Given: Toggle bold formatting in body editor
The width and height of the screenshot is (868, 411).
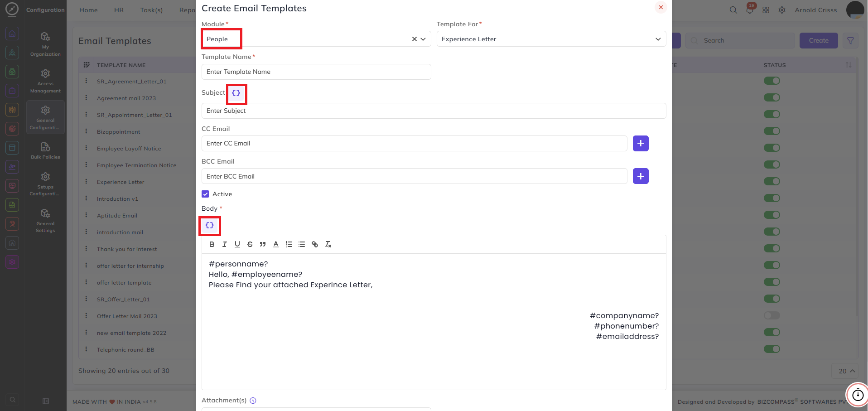Looking at the screenshot, I should tap(212, 244).
